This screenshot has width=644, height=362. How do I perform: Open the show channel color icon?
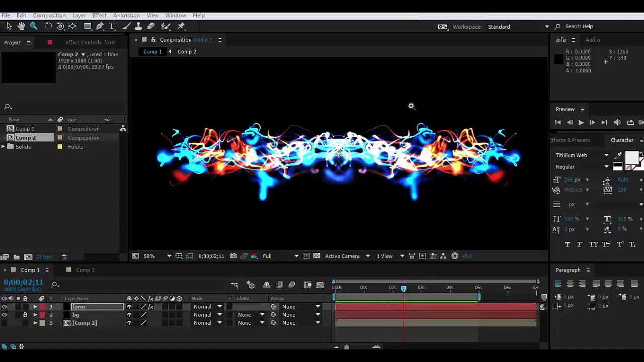coord(254,256)
